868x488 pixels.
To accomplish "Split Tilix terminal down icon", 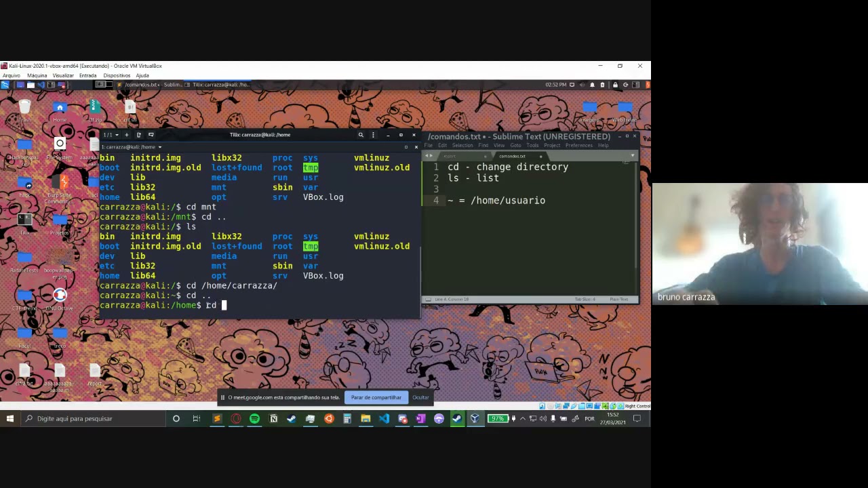I will [x=151, y=135].
